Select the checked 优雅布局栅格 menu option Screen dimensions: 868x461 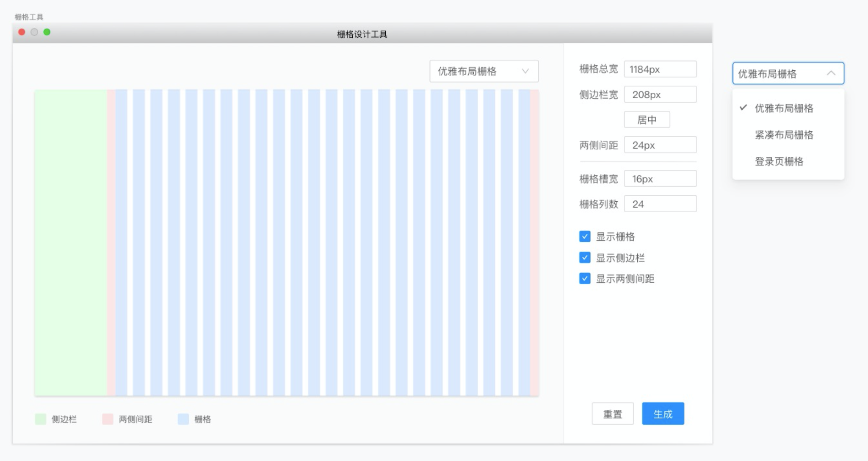(x=784, y=108)
